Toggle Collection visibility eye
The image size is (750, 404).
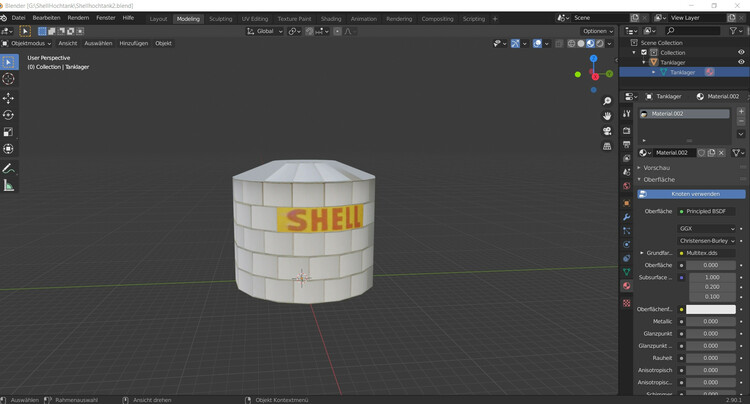pos(741,53)
